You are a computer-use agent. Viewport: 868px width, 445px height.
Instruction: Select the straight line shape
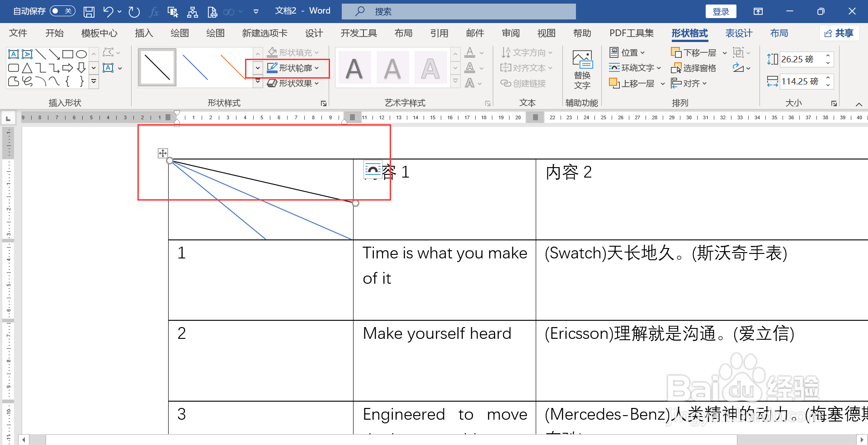[x=41, y=54]
